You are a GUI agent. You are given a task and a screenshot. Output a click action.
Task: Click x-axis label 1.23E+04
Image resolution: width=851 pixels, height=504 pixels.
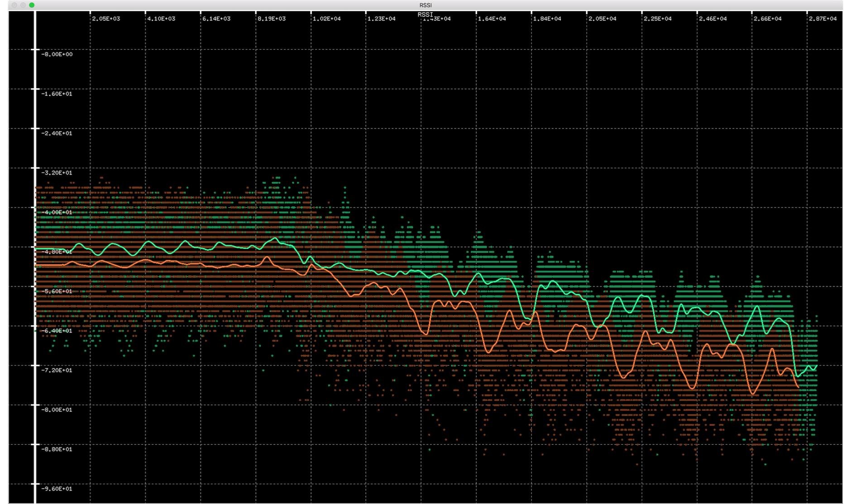(382, 19)
